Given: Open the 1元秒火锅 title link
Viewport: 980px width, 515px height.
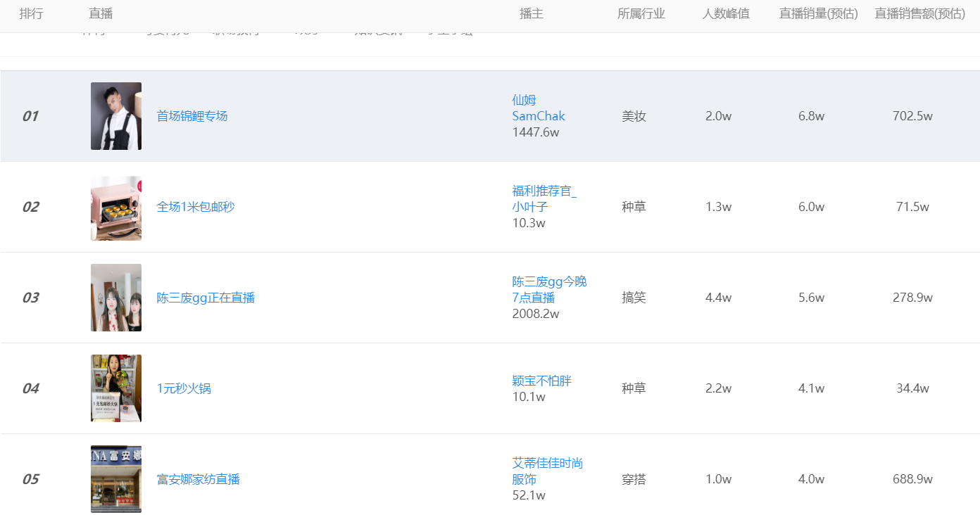Looking at the screenshot, I should click(184, 388).
